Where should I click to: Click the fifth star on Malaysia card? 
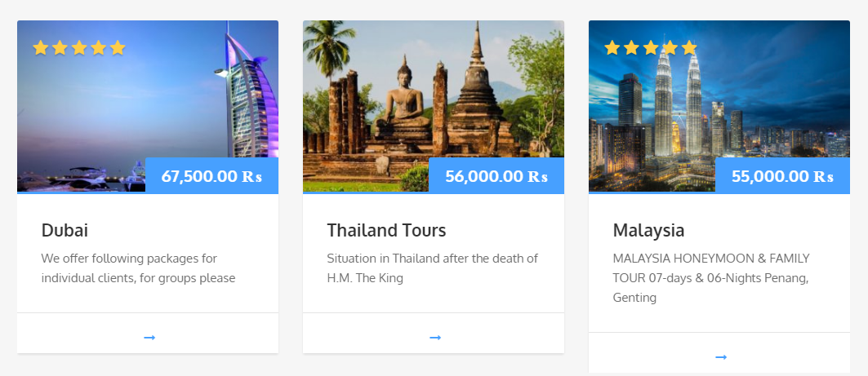[689, 48]
